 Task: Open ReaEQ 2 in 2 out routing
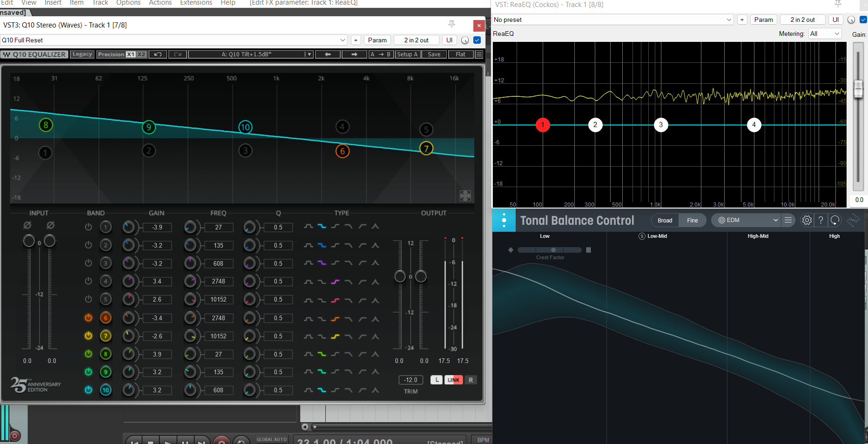pyautogui.click(x=802, y=20)
